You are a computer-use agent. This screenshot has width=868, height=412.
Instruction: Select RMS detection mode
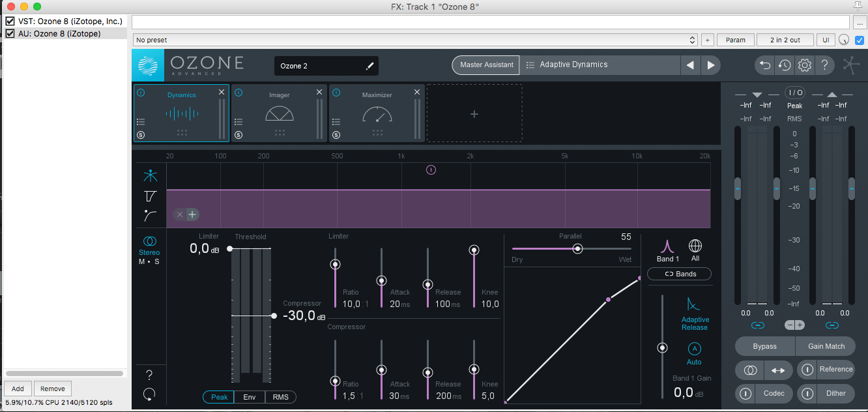pyautogui.click(x=281, y=397)
